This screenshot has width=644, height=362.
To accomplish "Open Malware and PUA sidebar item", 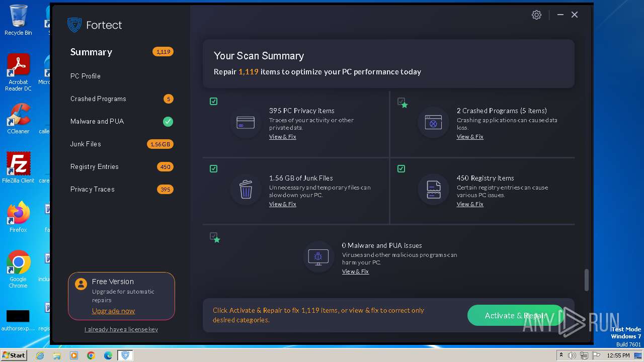I will tap(97, 121).
